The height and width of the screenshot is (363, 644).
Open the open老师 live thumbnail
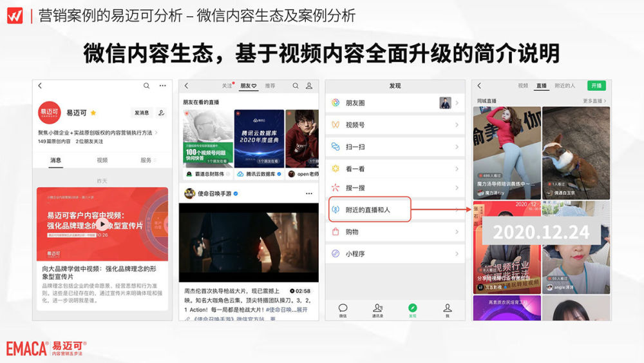pos(302,138)
